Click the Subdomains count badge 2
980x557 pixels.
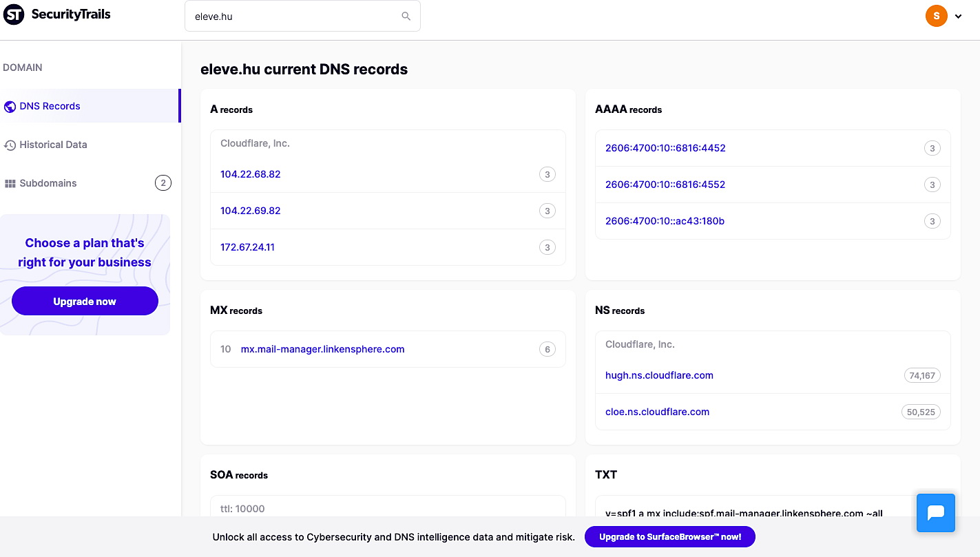pyautogui.click(x=163, y=183)
